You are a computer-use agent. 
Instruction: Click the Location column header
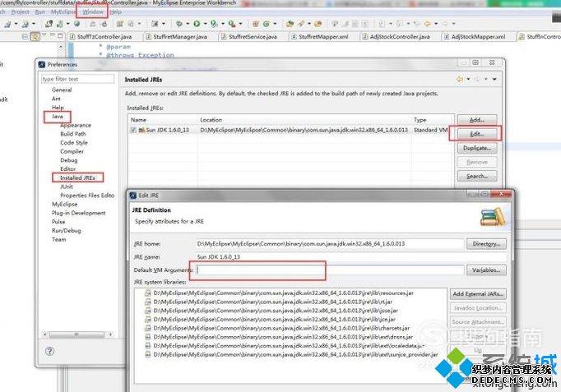point(304,120)
